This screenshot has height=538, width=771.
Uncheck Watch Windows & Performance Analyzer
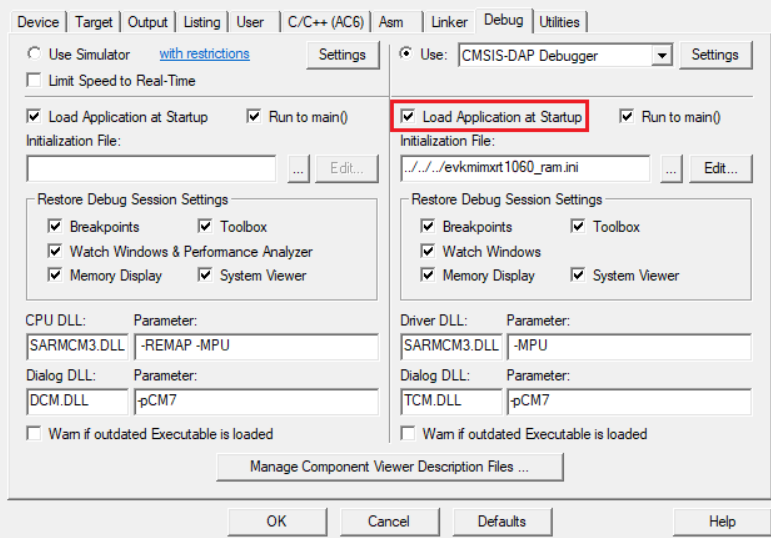click(x=54, y=252)
